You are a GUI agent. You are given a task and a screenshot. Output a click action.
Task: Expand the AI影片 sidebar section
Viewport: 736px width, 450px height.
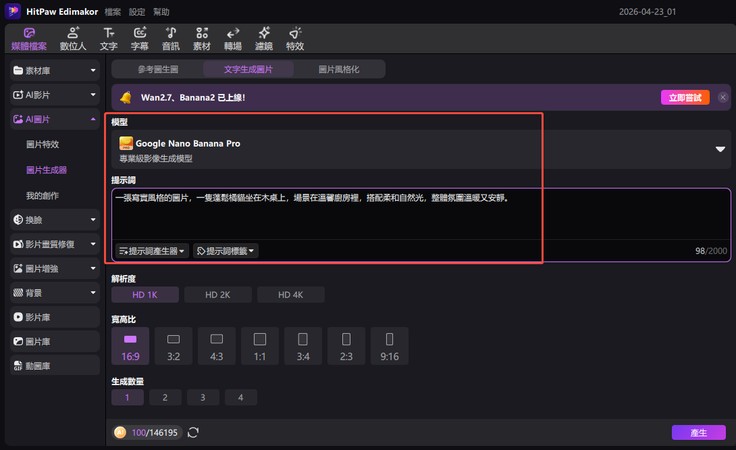[55, 95]
